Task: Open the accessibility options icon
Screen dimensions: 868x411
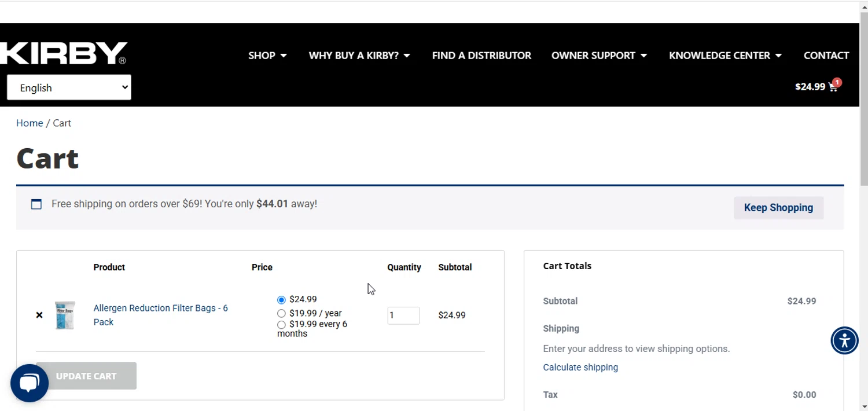Action: [844, 340]
